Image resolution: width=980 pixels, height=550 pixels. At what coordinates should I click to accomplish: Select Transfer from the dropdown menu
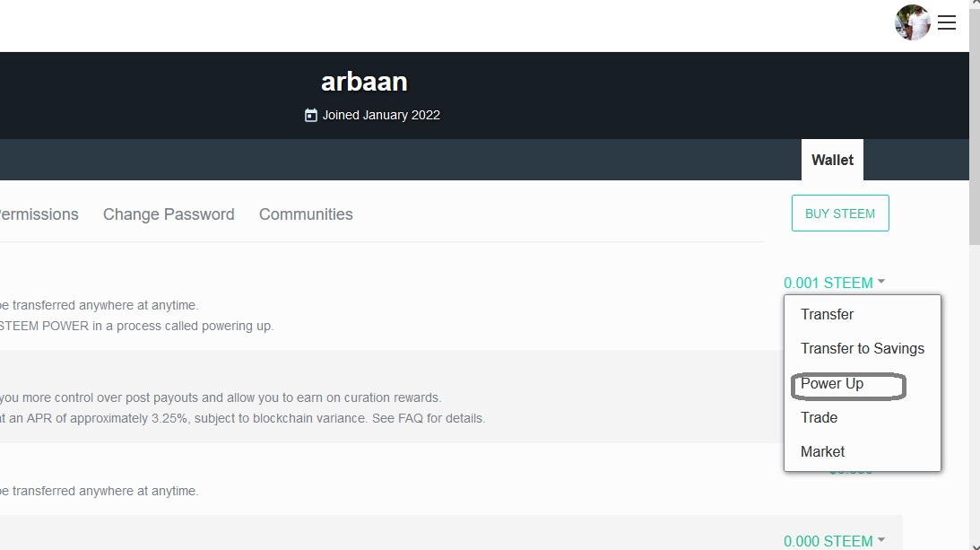(x=827, y=314)
